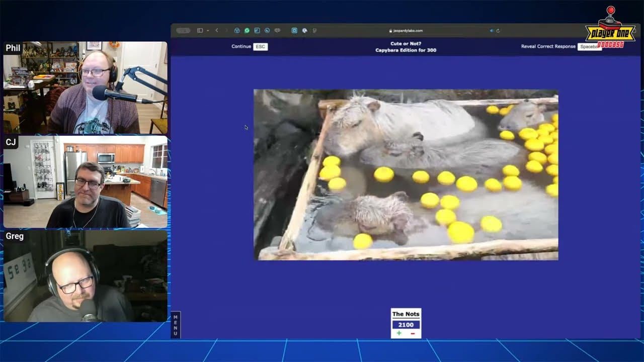Click Phil's webcam feed
The image size is (644, 362).
coord(86,88)
